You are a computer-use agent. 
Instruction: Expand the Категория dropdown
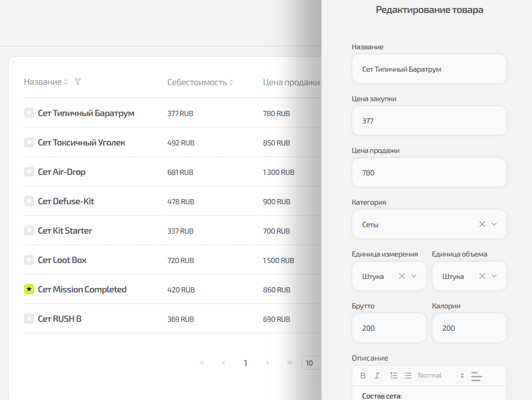point(494,224)
